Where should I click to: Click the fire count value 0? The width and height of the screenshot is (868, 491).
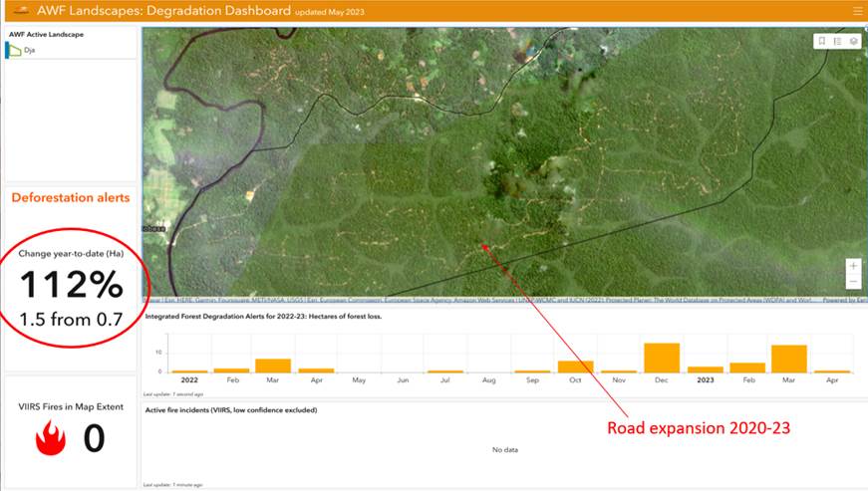(94, 438)
